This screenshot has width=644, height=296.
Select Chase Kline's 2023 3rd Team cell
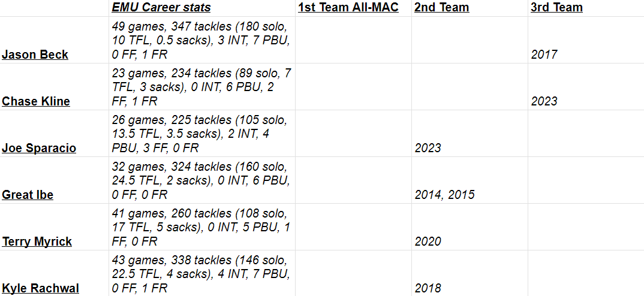pyautogui.click(x=544, y=101)
